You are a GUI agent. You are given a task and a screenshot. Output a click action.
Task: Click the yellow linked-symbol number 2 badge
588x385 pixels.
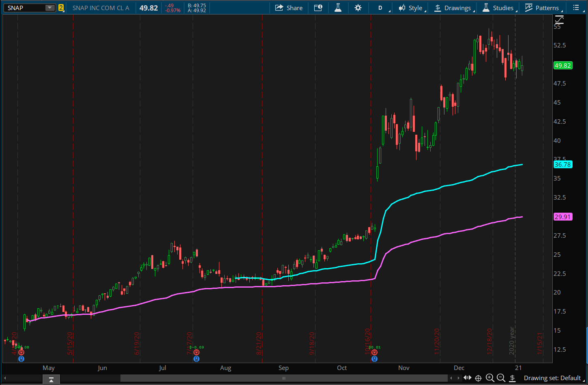[61, 8]
